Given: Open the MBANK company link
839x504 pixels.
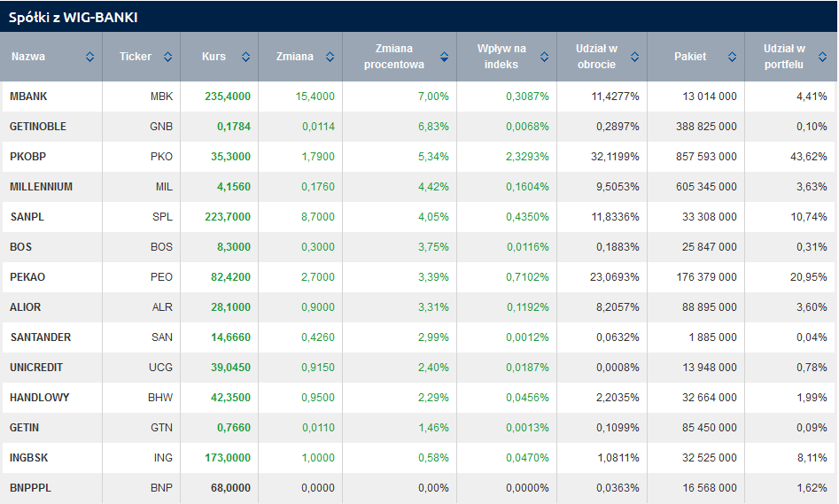Looking at the screenshot, I should [x=28, y=97].
